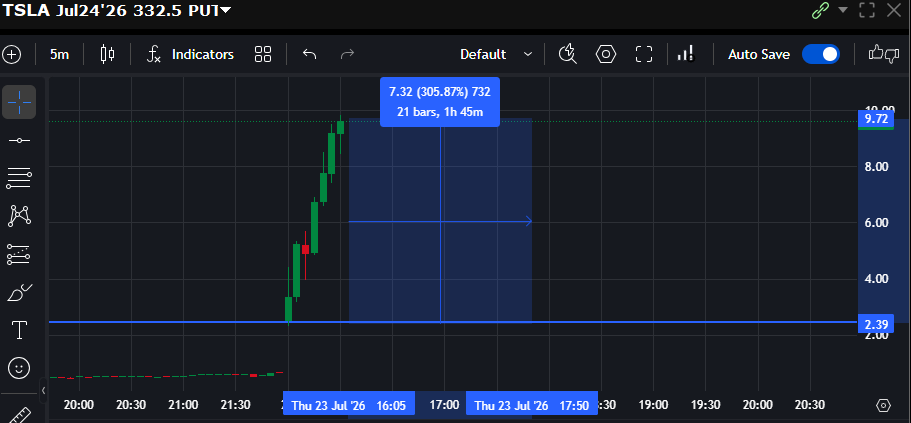Click the 4.00 price axis label
This screenshot has width=911, height=423.
[877, 279]
